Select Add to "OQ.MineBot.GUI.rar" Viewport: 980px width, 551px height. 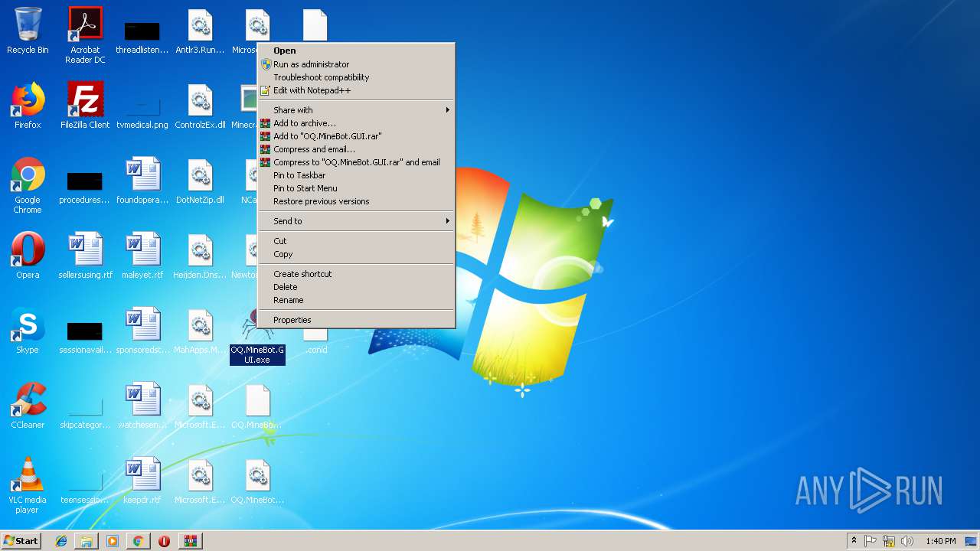[x=356, y=136]
